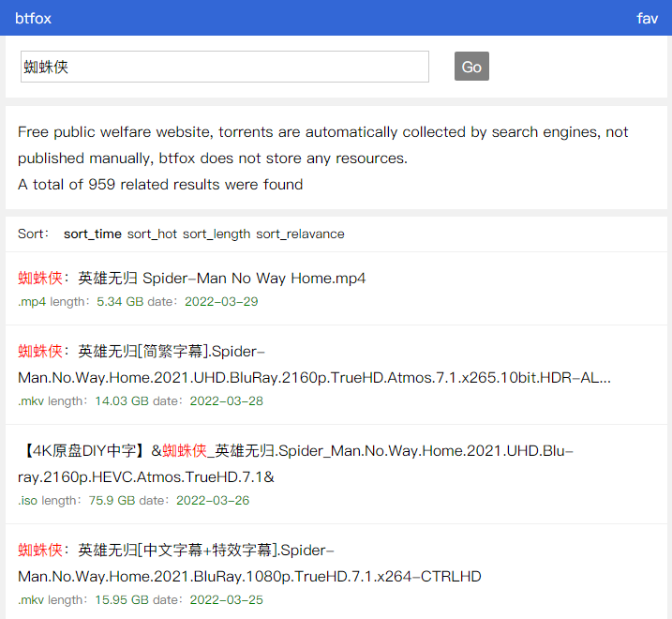Open the 4K原盘DIY中字 Blu-ray result
This screenshot has height=619, width=672.
click(296, 463)
